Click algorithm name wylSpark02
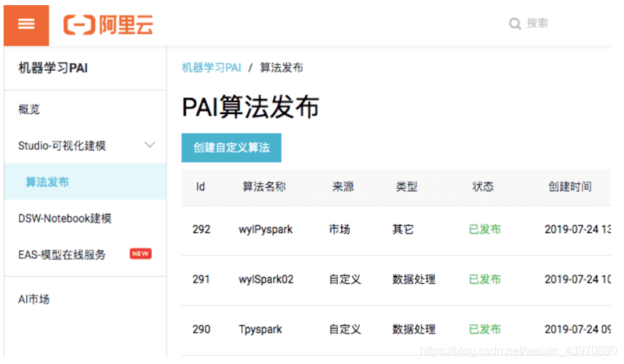 click(x=266, y=279)
